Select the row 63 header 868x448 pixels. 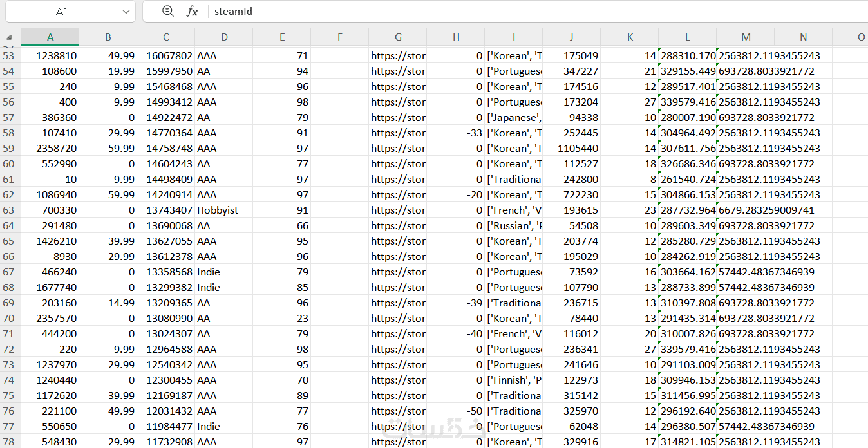point(10,210)
